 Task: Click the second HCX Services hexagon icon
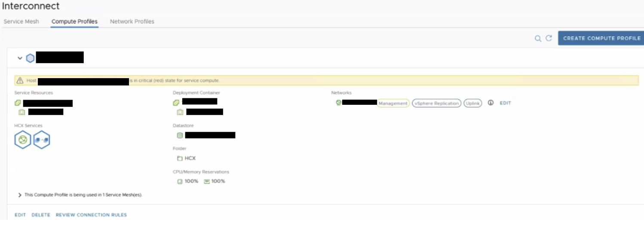pos(42,140)
